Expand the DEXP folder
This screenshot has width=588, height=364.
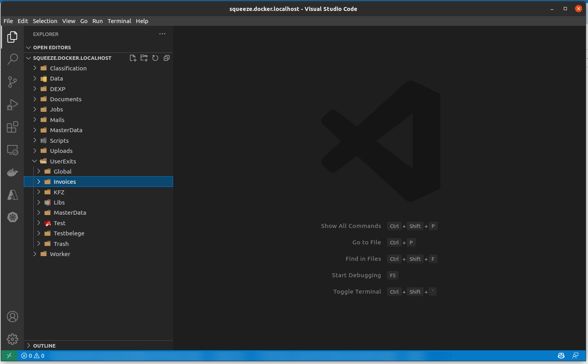(99, 89)
